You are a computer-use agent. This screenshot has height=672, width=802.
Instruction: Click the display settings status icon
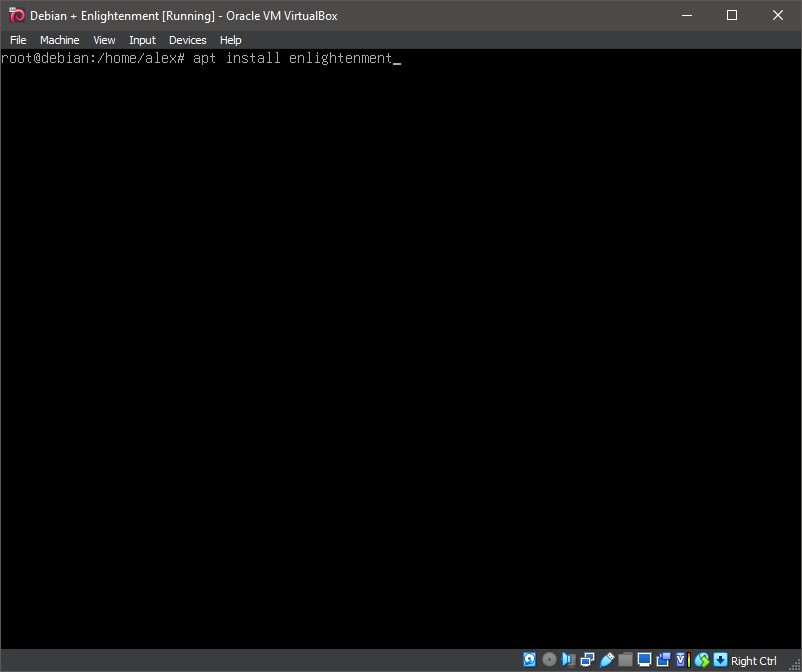(x=644, y=660)
